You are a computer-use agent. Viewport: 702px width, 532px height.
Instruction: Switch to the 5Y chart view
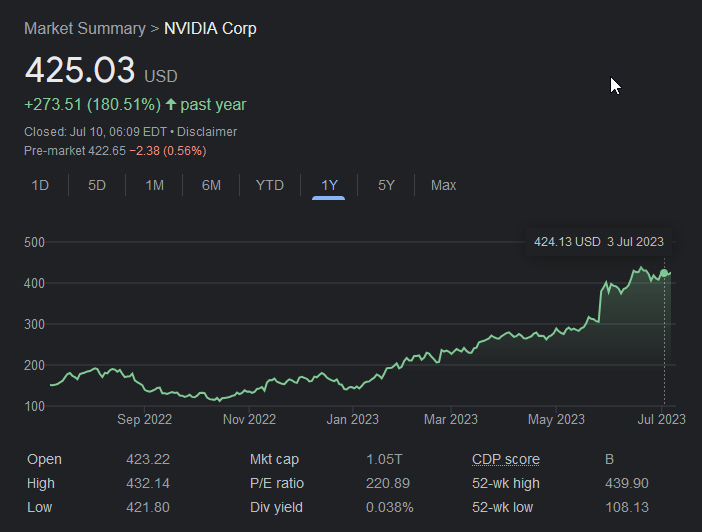coord(386,185)
